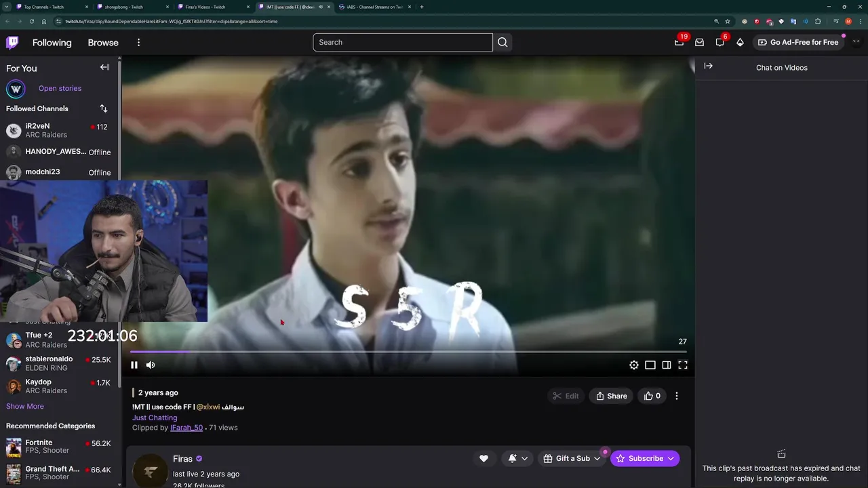Collapse the Chat on Videos panel
The height and width of the screenshot is (488, 868).
tap(708, 66)
